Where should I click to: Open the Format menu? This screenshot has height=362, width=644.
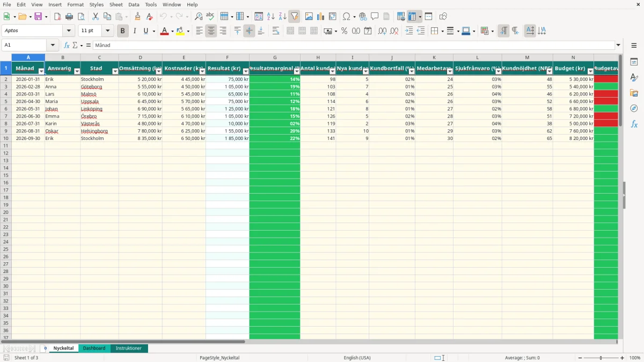pyautogui.click(x=76, y=4)
